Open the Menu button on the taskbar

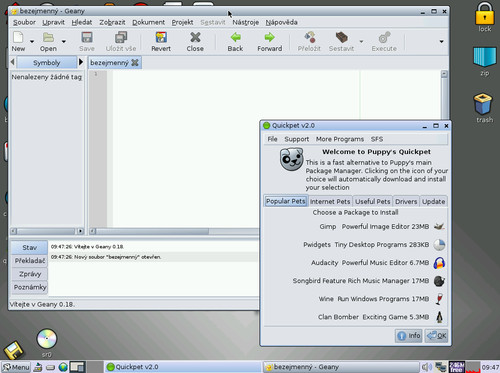click(16, 367)
